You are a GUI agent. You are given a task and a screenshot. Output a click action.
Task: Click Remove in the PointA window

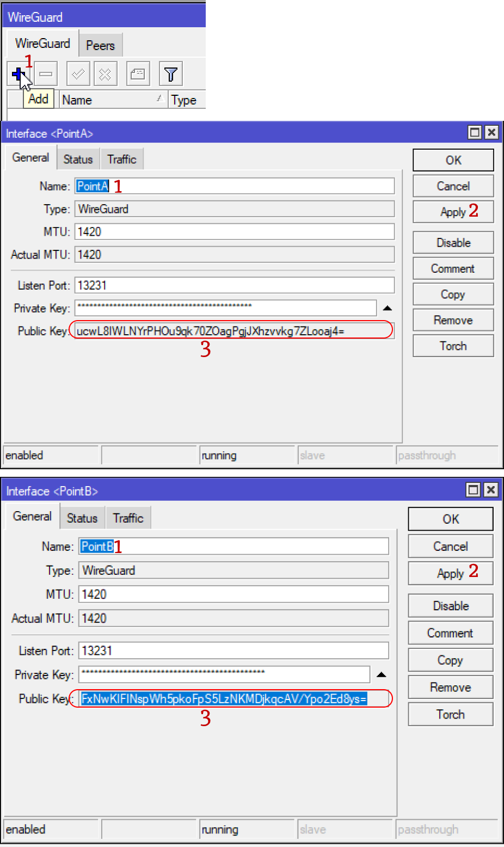tap(453, 320)
